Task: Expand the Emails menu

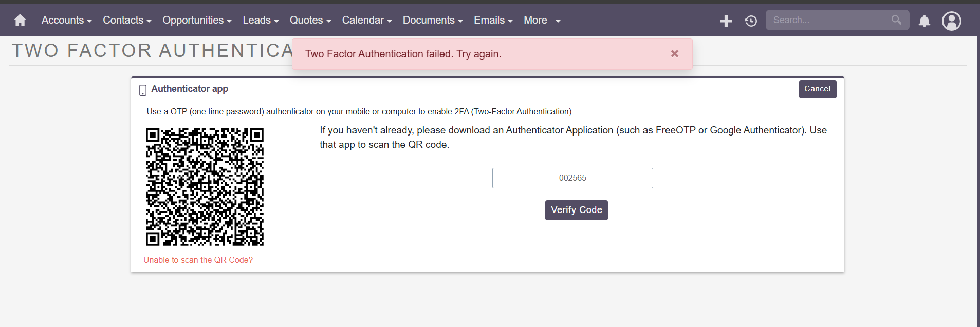Action: (493, 20)
